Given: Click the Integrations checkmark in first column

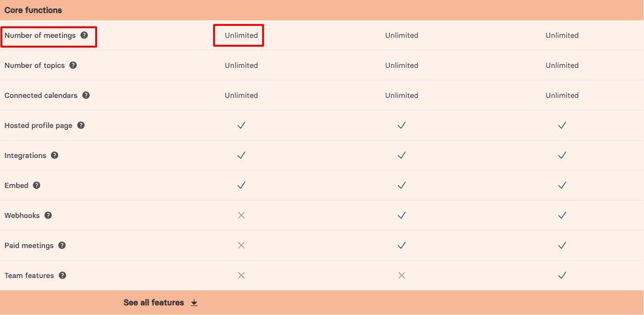Looking at the screenshot, I should coord(241,155).
